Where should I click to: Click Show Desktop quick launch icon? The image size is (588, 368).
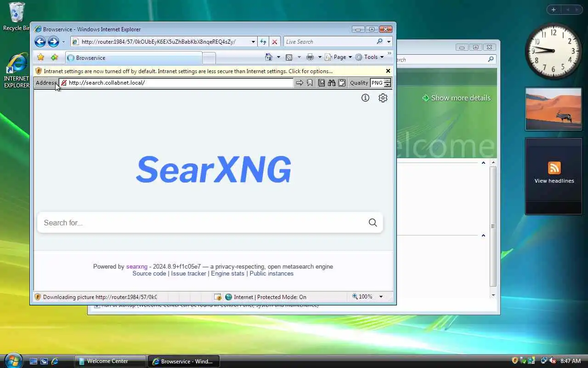(34, 362)
